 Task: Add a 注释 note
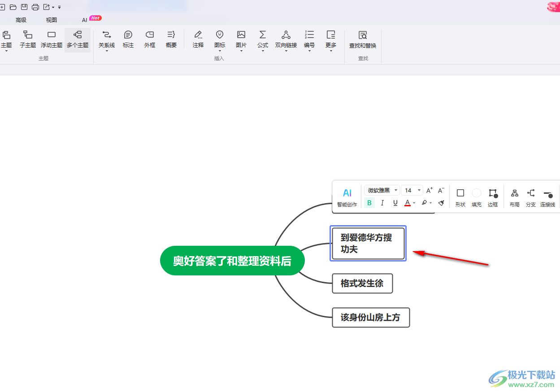198,39
